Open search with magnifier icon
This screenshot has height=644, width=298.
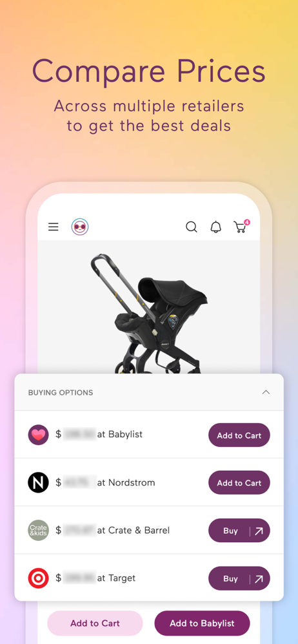[192, 227]
